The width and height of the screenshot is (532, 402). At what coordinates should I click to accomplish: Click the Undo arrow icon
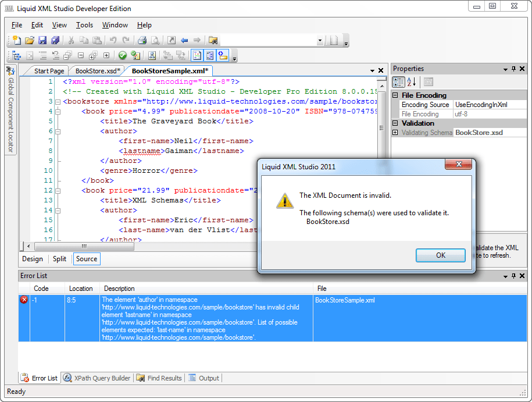(x=113, y=40)
